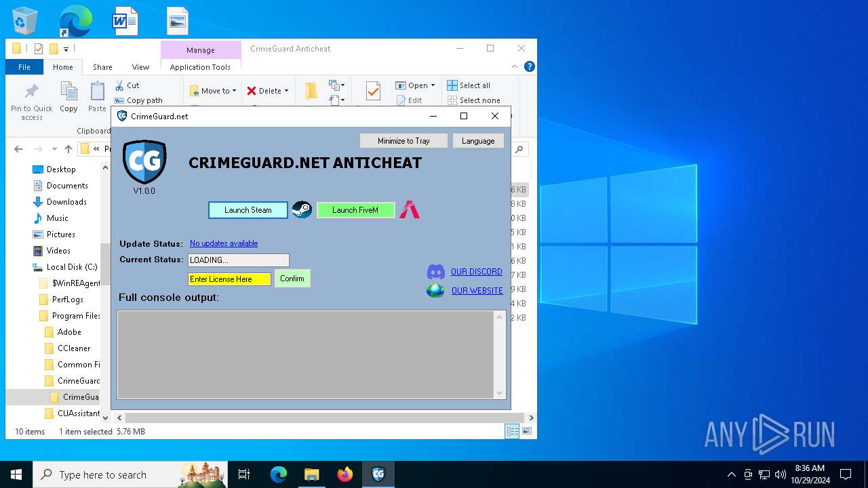
Task: Click the Current Status LOADING field
Action: click(239, 260)
